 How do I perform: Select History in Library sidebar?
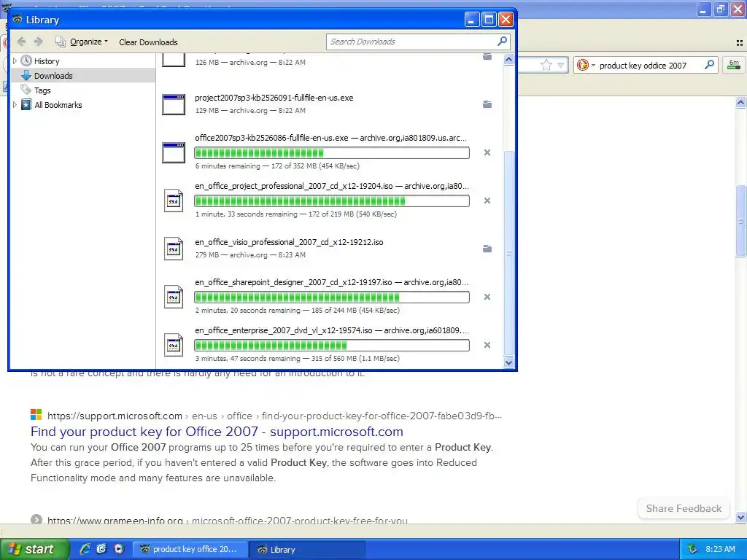[47, 61]
